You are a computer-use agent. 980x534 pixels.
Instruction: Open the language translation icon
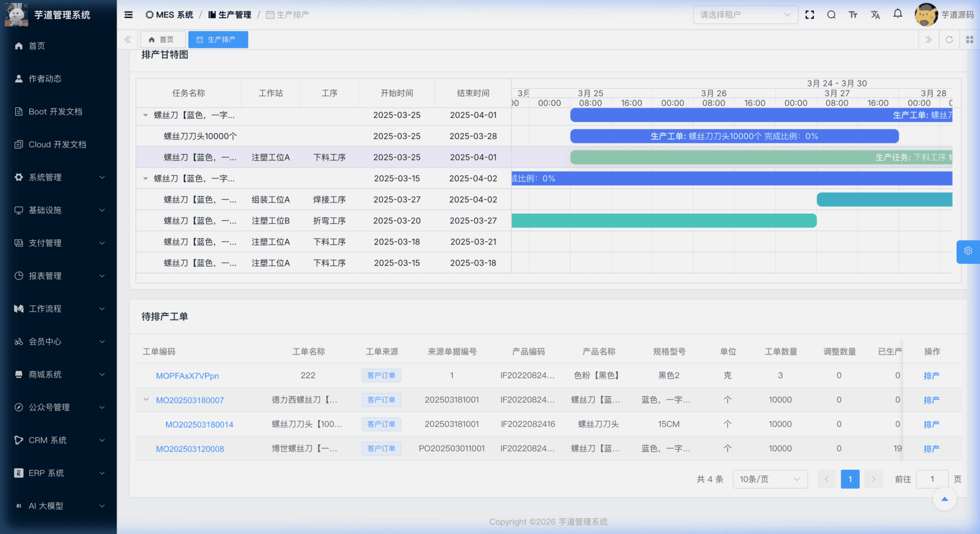click(875, 15)
